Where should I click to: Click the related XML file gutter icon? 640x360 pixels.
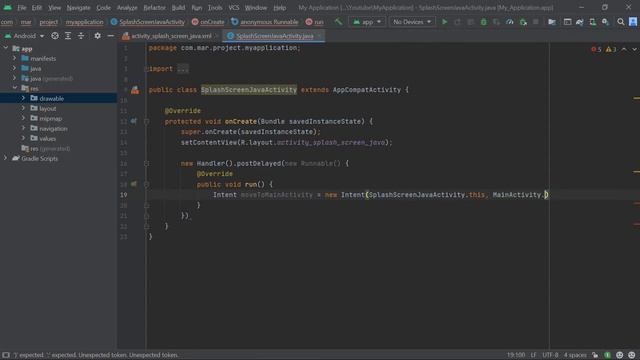135,90
